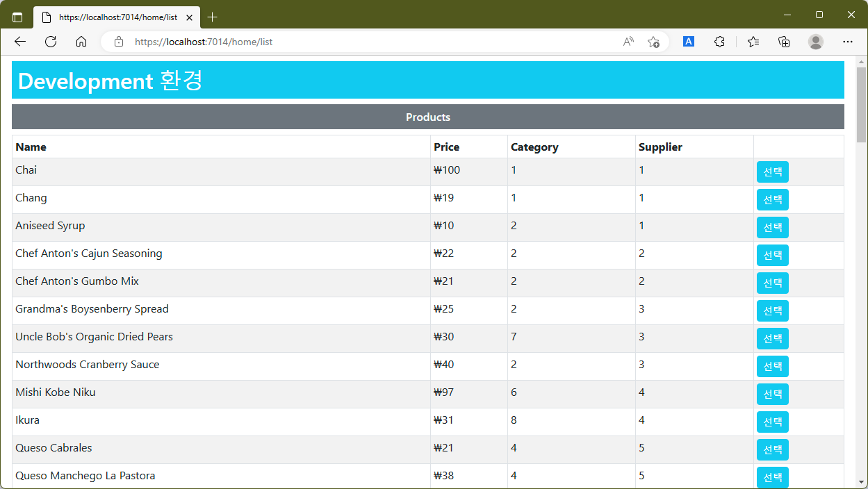Viewport: 868px width, 489px height.
Task: Open the blue translate extension icon
Action: (689, 42)
